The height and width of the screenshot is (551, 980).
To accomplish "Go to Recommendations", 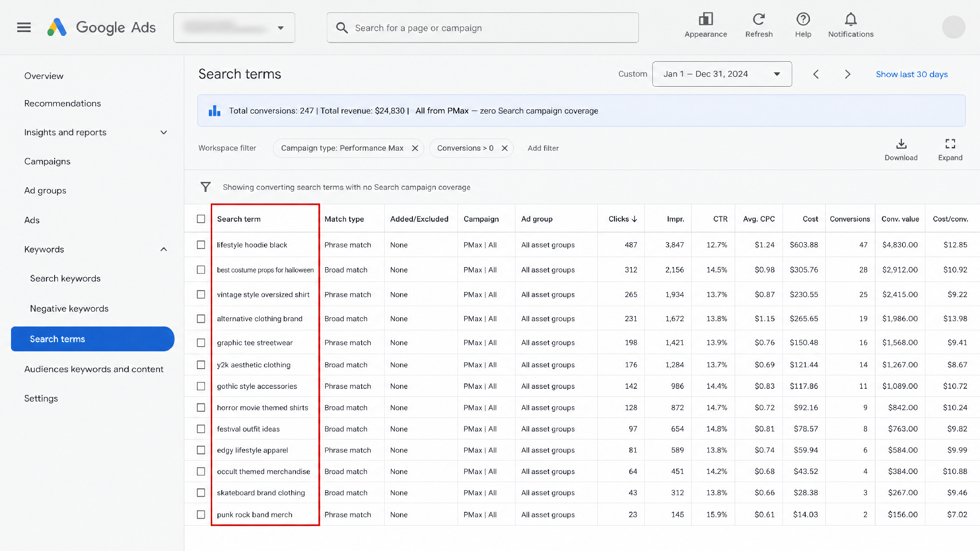I will click(x=63, y=103).
